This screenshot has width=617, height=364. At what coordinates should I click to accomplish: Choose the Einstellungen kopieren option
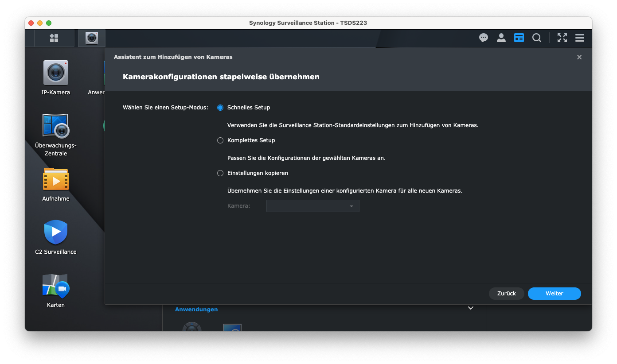[220, 173]
